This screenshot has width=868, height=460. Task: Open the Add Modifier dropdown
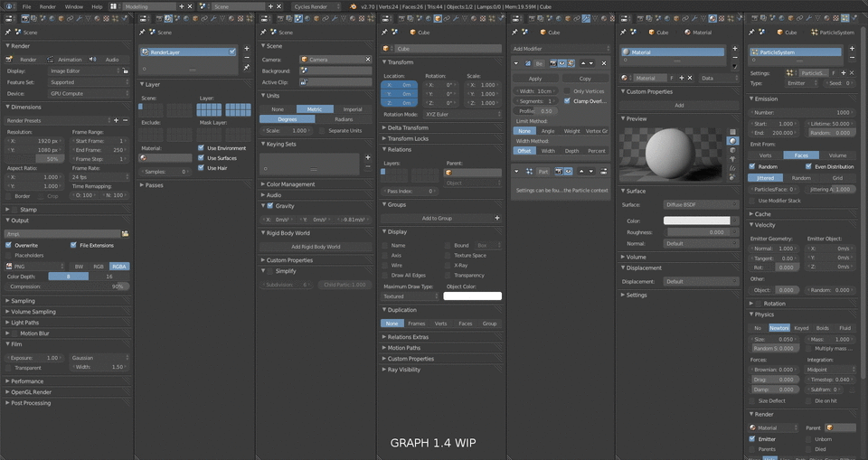coord(561,49)
